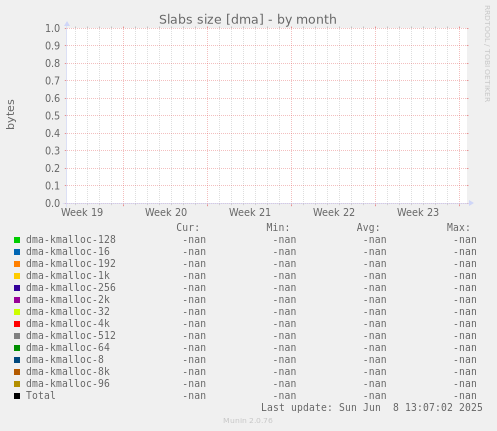Select the dma-kmalloc-256 legend label
497x431 pixels.
coord(71,287)
